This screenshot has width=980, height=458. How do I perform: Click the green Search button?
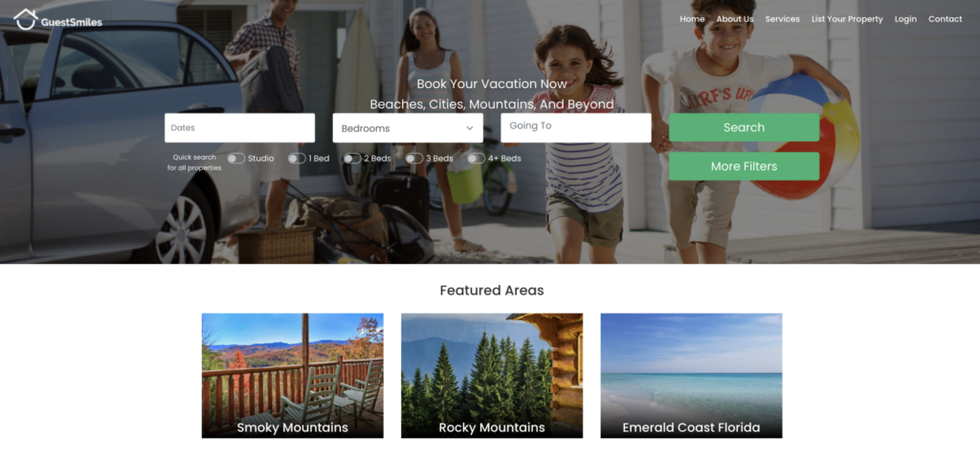point(744,127)
